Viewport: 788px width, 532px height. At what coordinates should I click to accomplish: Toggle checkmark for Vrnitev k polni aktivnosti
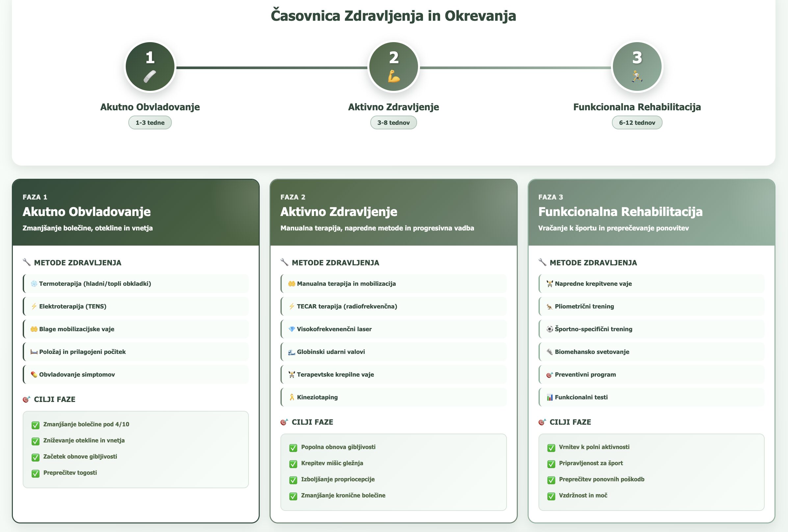pos(551,448)
